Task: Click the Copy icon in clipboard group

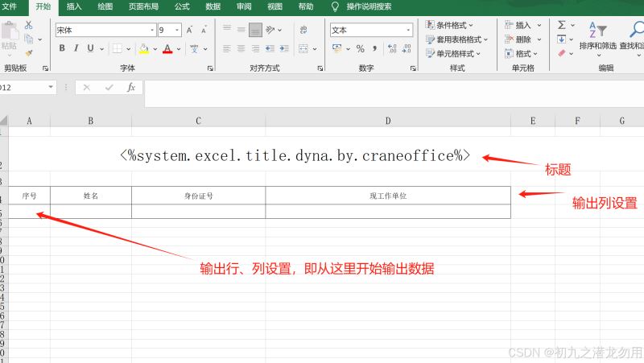Action: pyautogui.click(x=29, y=39)
